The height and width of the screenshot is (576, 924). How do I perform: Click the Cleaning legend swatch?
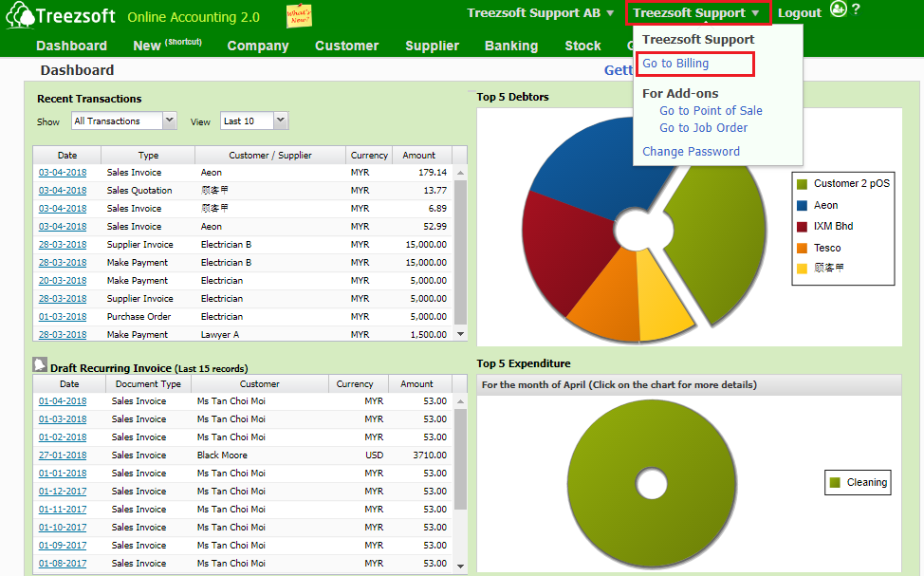pyautogui.click(x=835, y=483)
